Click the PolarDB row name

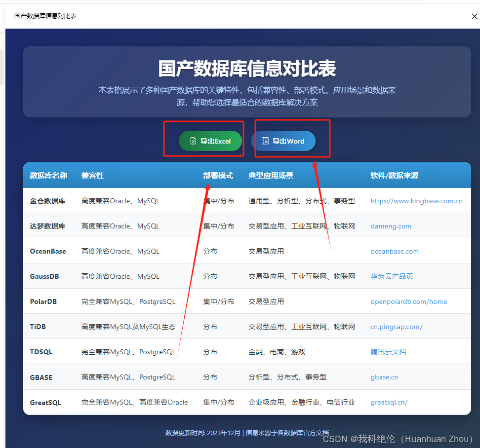pos(43,302)
